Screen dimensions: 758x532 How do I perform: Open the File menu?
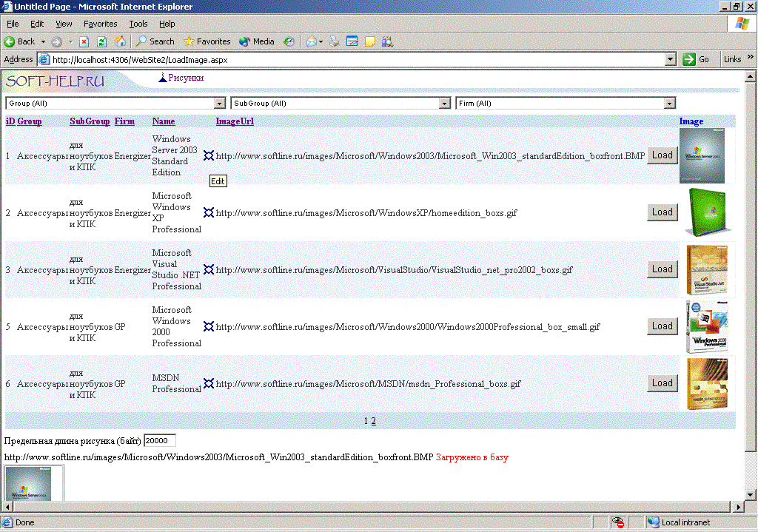(x=13, y=24)
